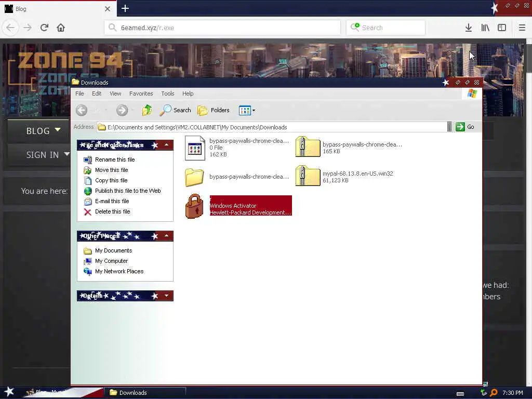Click the Zone 94 site logo
The height and width of the screenshot is (399, 532).
[70, 60]
